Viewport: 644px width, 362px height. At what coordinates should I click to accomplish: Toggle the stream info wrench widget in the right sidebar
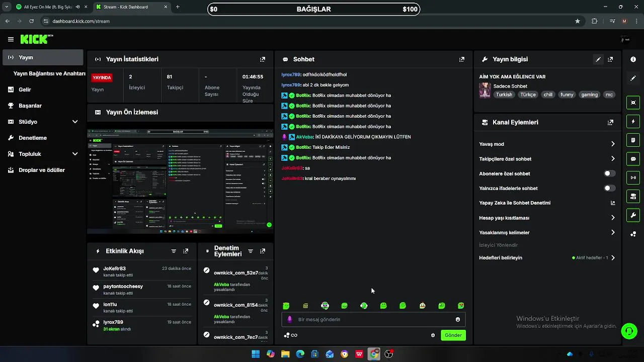633,215
